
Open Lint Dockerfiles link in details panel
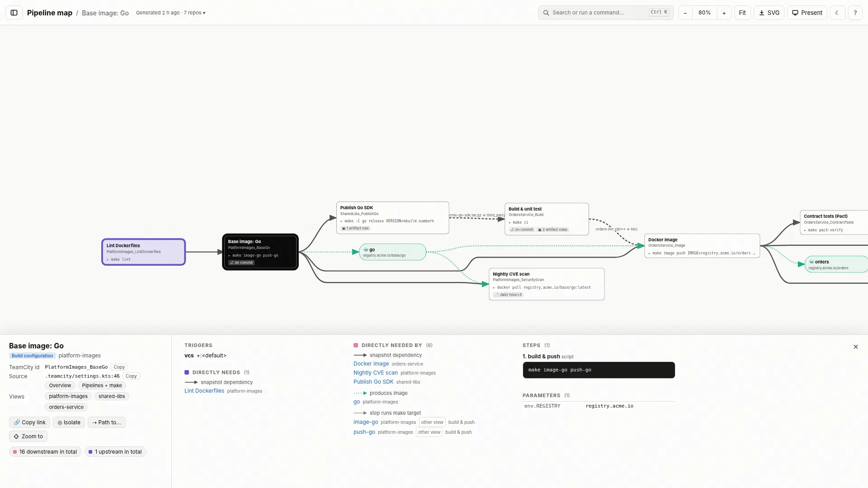click(x=204, y=391)
